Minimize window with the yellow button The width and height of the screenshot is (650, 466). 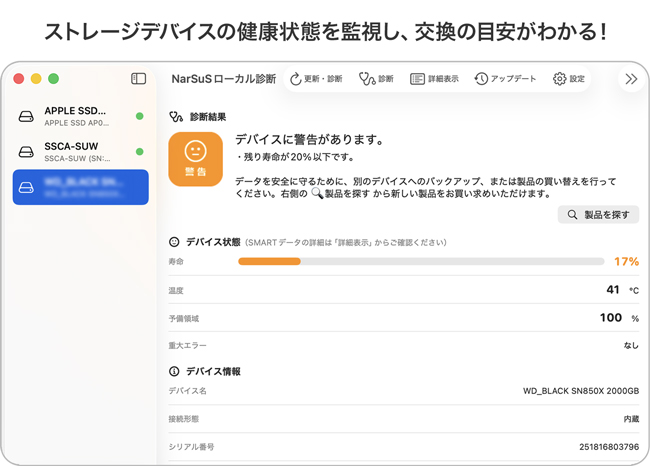pyautogui.click(x=36, y=78)
